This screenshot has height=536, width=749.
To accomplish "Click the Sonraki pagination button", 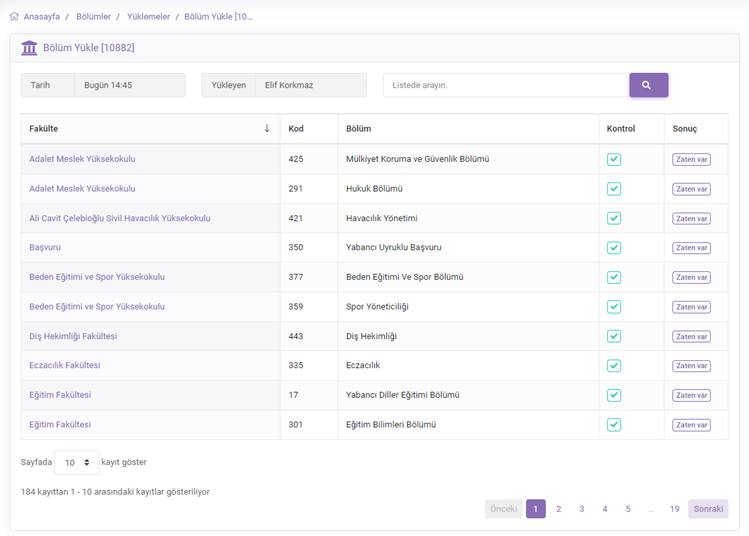I will tap(708, 509).
